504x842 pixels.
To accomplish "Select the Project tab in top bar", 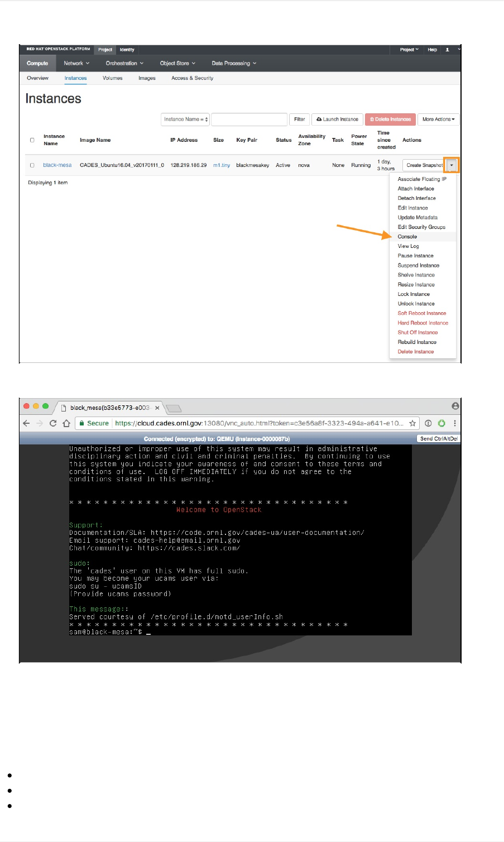I will pyautogui.click(x=105, y=50).
